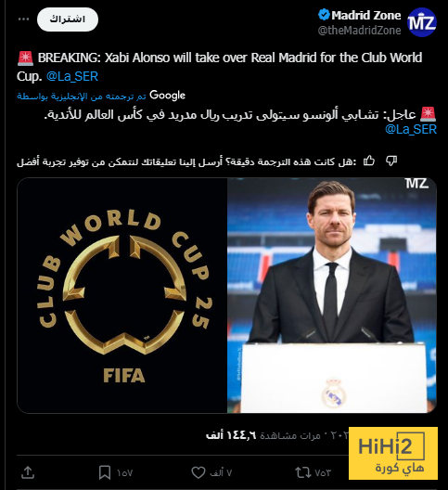Image resolution: width=448 pixels, height=490 pixels.
Task: Click the HiHi2 هاي كورة watermark logo
Action: [393, 453]
